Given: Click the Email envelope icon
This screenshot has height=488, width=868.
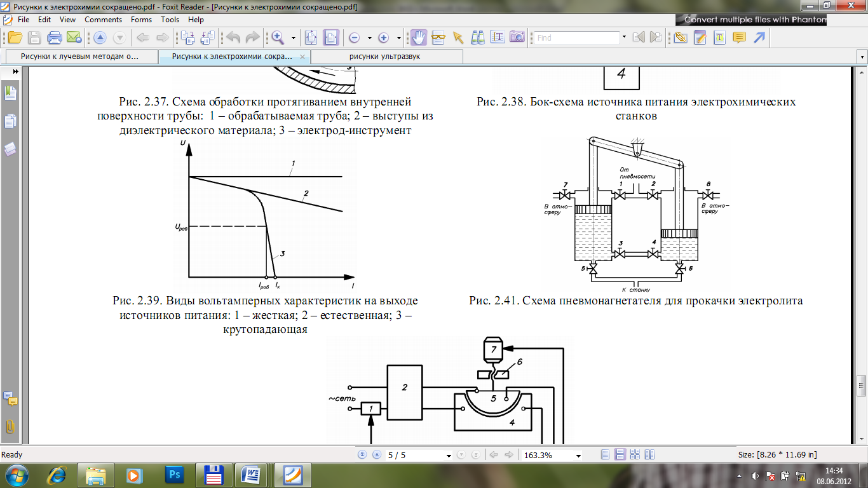Looking at the screenshot, I should 73,37.
